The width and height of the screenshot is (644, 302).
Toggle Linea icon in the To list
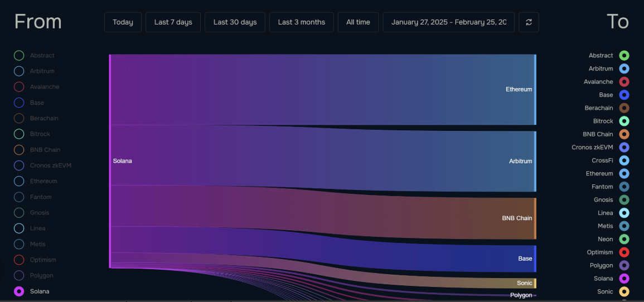coord(624,213)
